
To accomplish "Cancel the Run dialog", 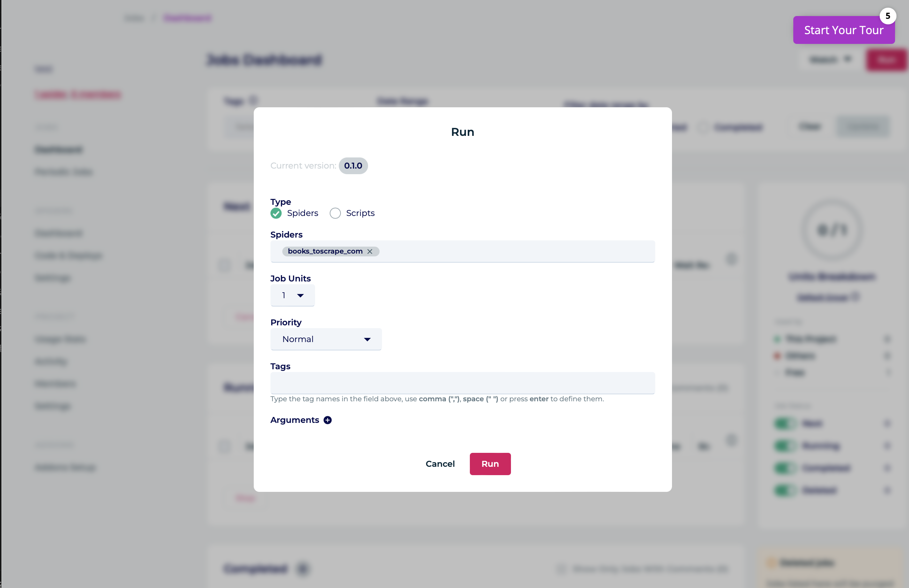I will click(440, 464).
